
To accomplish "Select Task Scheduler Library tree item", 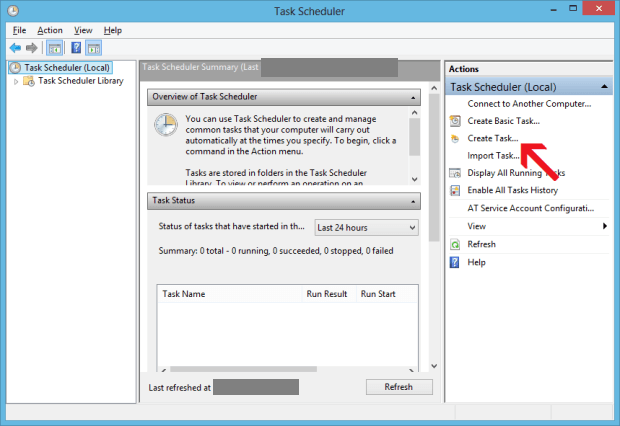I will pos(81,81).
